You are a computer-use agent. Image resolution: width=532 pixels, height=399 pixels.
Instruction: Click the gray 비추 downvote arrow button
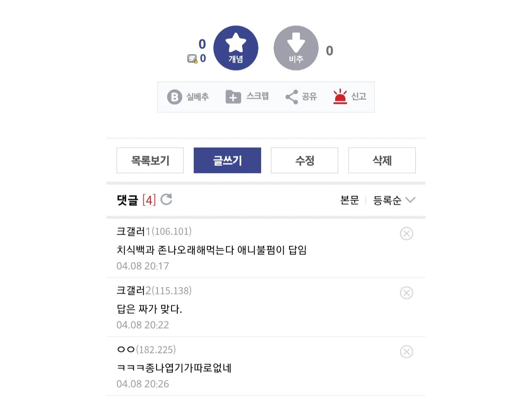pos(296,48)
